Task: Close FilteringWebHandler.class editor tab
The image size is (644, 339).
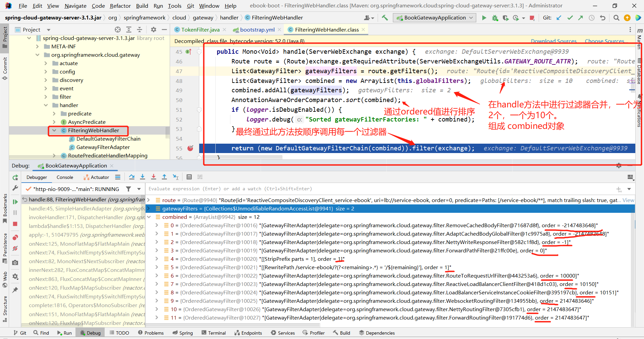Action: pos(363,30)
